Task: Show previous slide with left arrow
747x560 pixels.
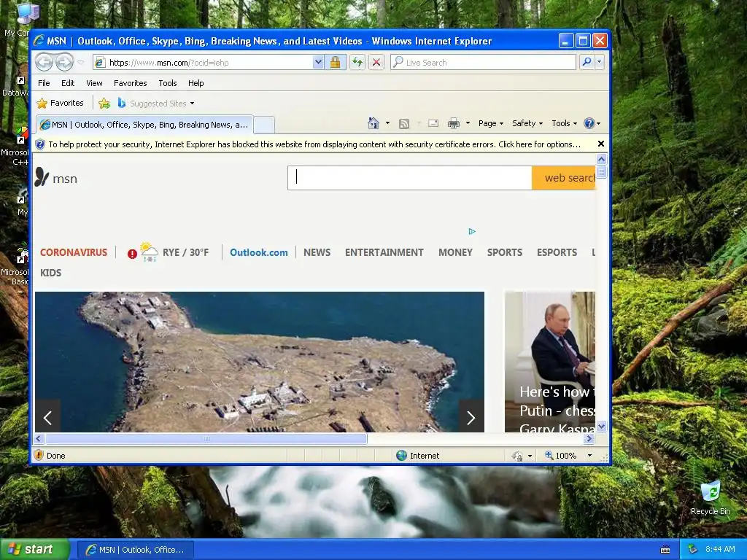Action: (47, 418)
